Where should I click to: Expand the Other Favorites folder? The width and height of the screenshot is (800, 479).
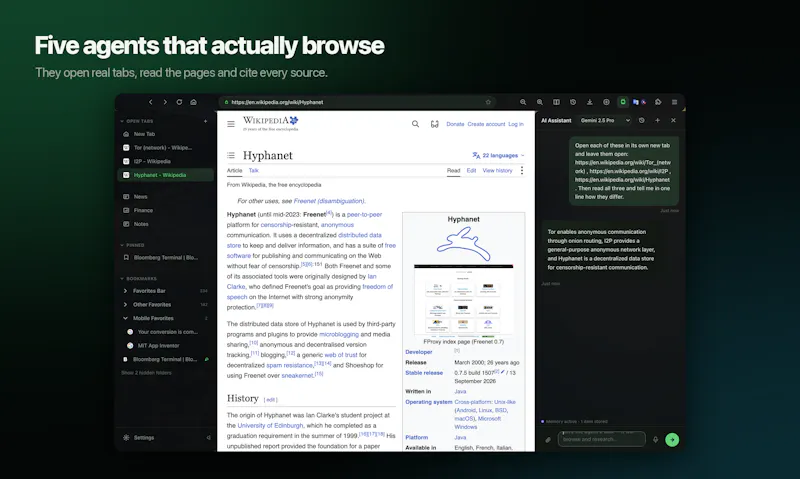coord(126,305)
